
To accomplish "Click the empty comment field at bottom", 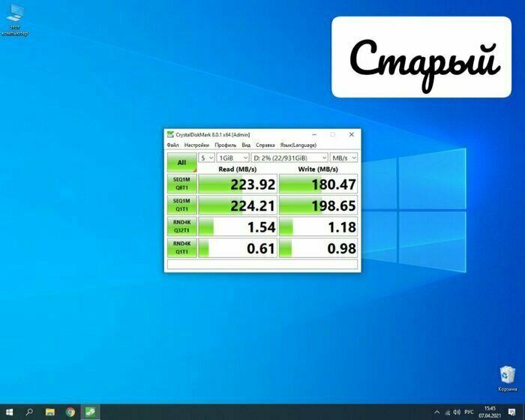I will click(262, 265).
